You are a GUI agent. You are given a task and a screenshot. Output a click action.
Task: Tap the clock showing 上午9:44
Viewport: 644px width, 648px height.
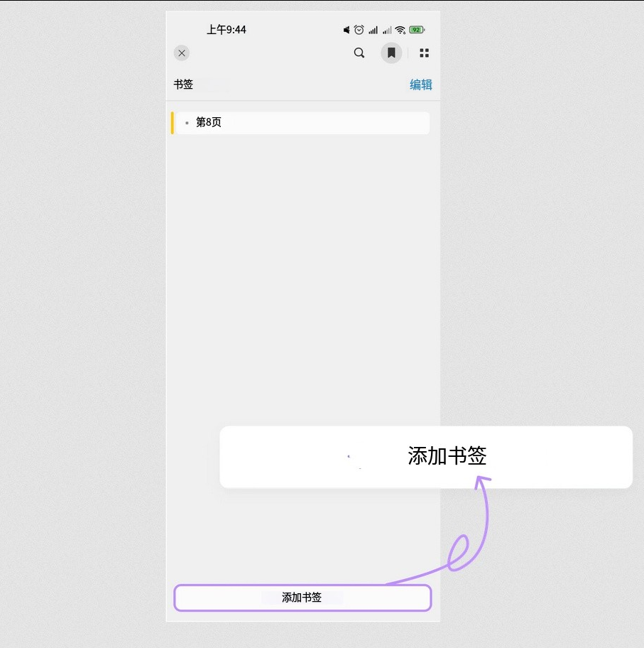tap(226, 30)
